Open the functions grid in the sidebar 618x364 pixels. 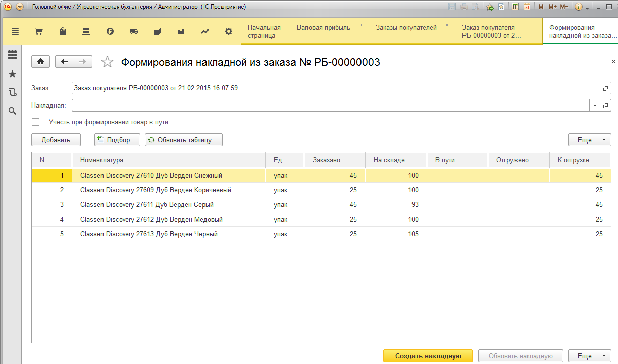[x=13, y=55]
